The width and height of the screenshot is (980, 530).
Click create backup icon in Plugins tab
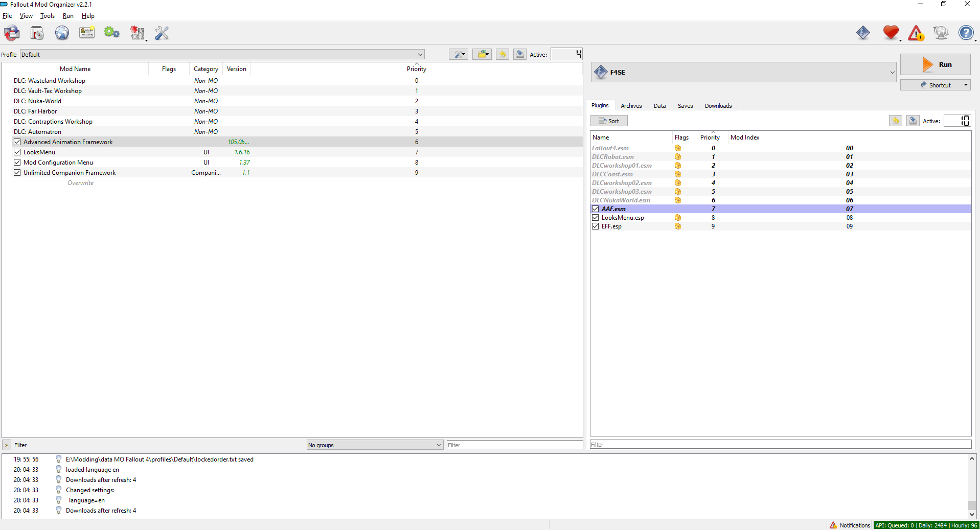pos(913,121)
